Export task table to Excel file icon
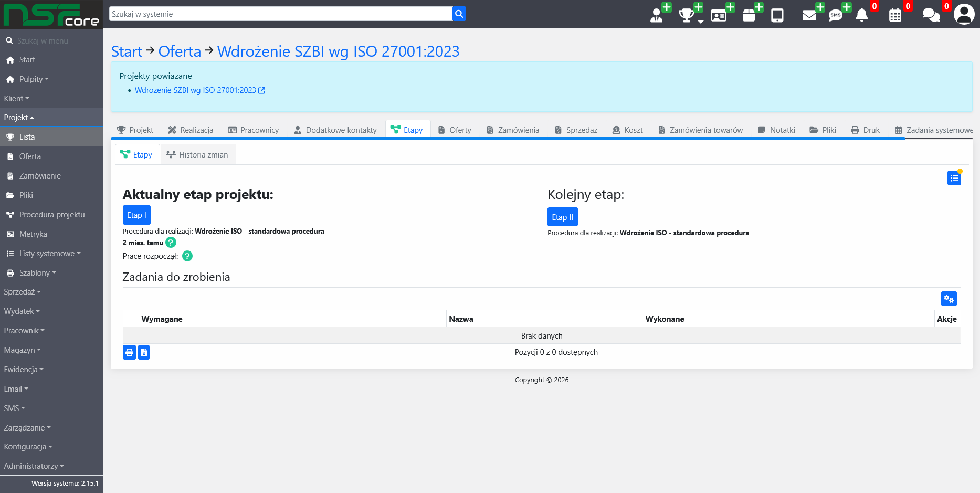This screenshot has height=493, width=980. tap(144, 352)
